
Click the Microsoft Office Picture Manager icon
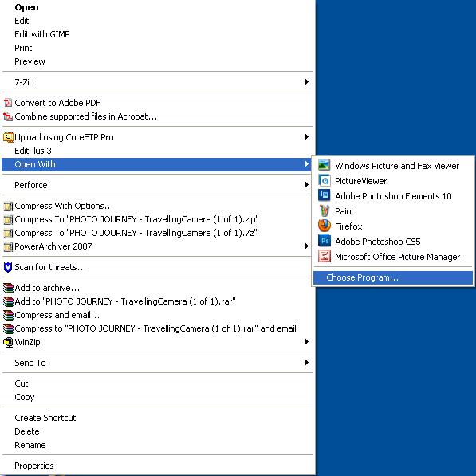[x=325, y=256]
